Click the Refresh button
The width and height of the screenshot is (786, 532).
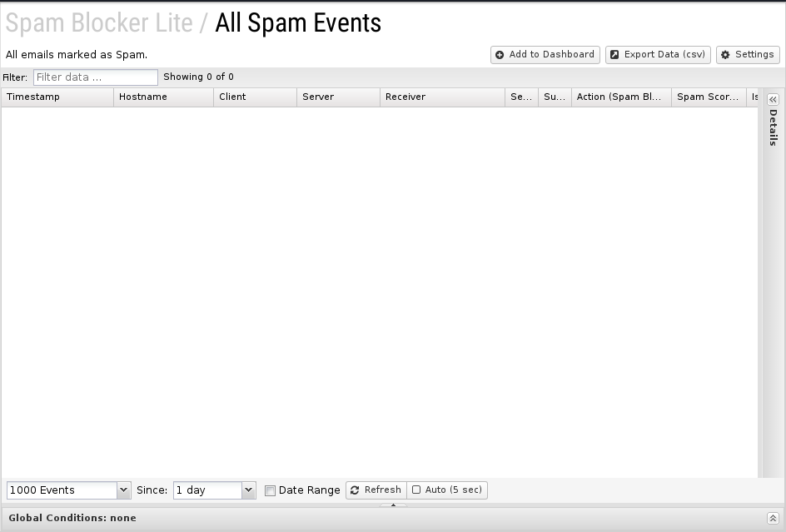376,490
